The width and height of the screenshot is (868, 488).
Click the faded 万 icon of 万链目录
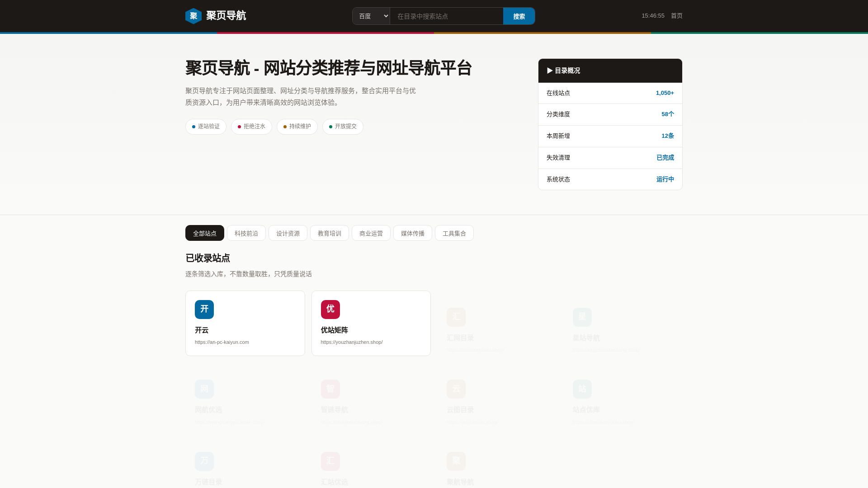204,461
